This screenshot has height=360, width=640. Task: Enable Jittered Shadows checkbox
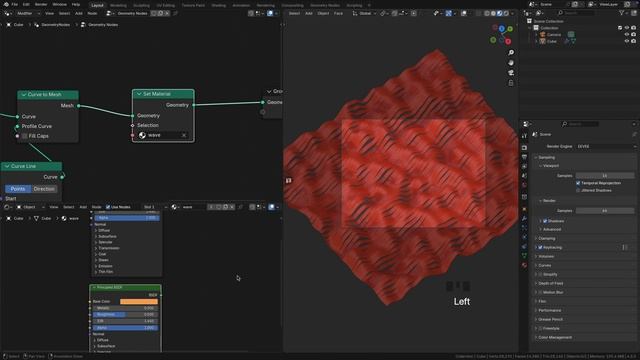click(x=578, y=190)
